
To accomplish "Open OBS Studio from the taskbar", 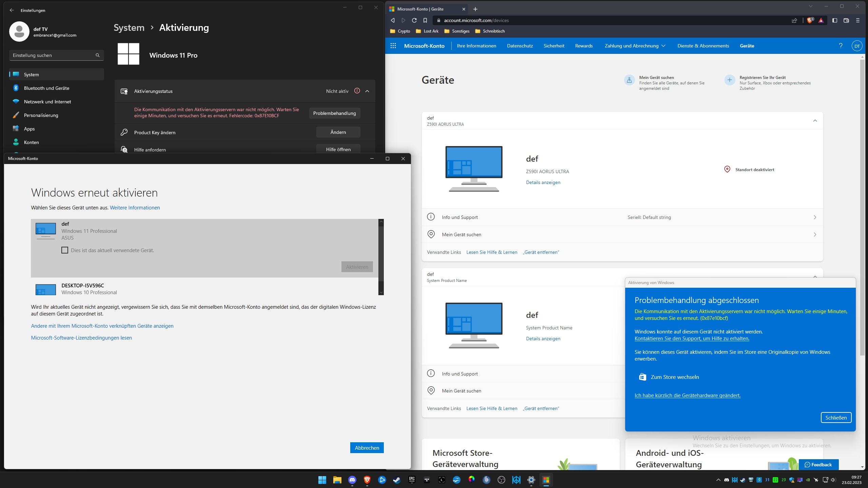I will pos(501,480).
